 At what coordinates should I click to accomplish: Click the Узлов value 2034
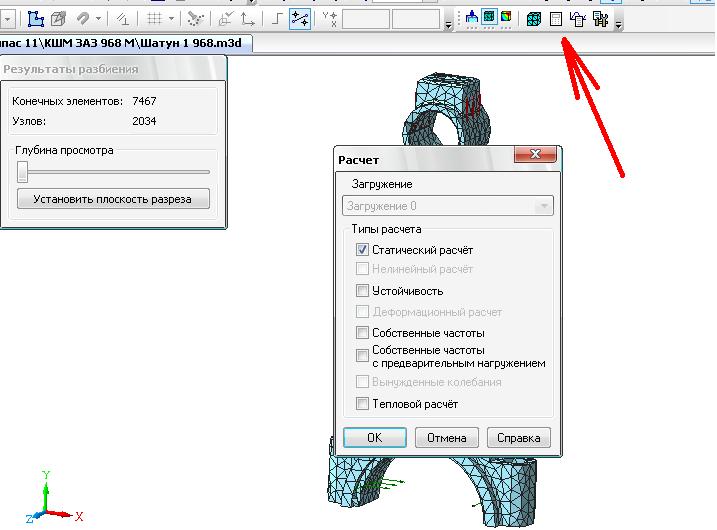point(144,121)
